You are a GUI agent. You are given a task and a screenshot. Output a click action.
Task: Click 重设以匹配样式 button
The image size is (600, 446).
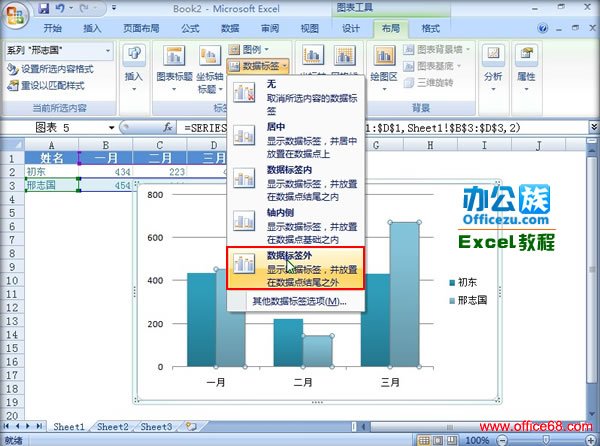click(x=46, y=85)
